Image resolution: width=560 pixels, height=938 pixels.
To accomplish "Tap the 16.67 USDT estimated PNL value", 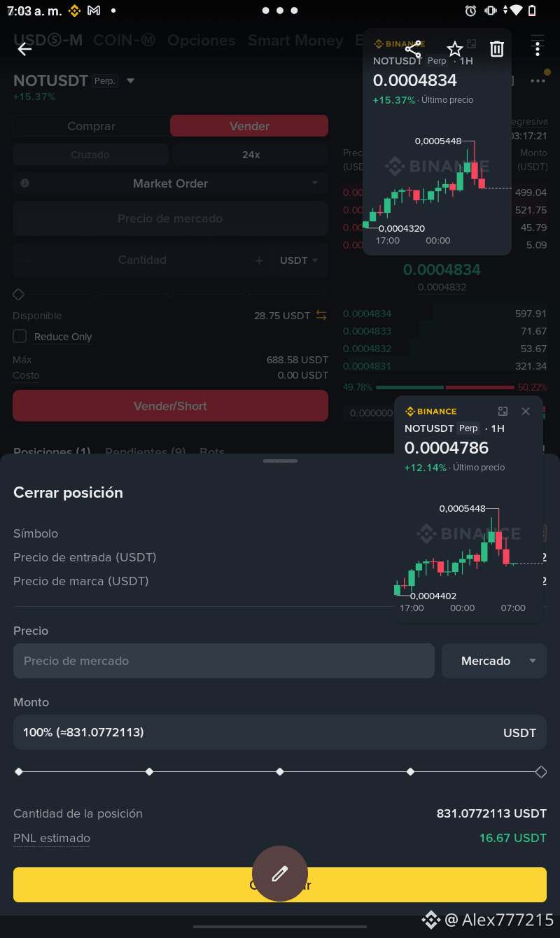I will (x=513, y=838).
